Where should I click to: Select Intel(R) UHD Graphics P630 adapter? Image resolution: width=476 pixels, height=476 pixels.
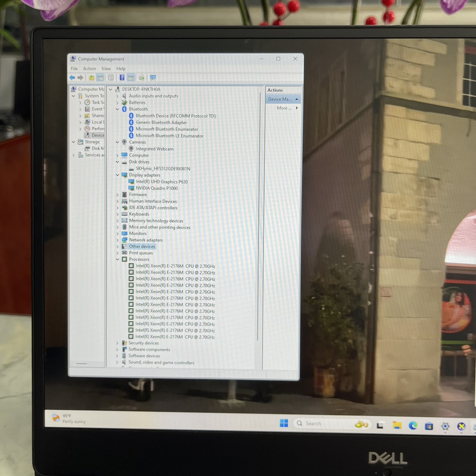(x=162, y=182)
